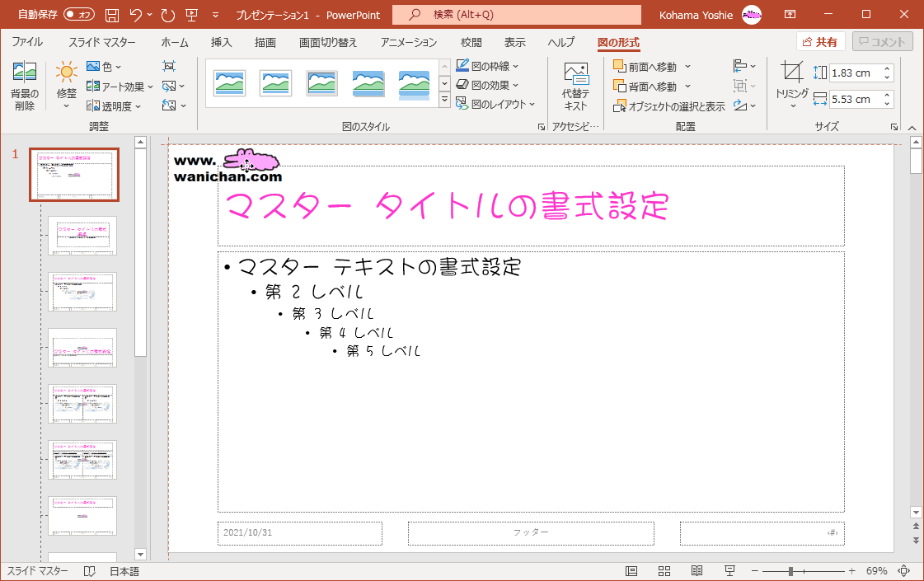This screenshot has height=581, width=924.
Task: Click the Reset Picture icon
Action: 174,106
